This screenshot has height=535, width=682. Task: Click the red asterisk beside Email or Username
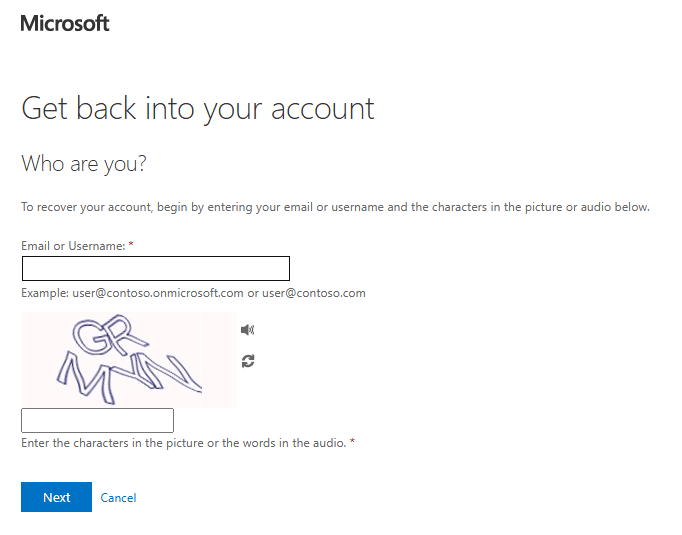(x=131, y=244)
